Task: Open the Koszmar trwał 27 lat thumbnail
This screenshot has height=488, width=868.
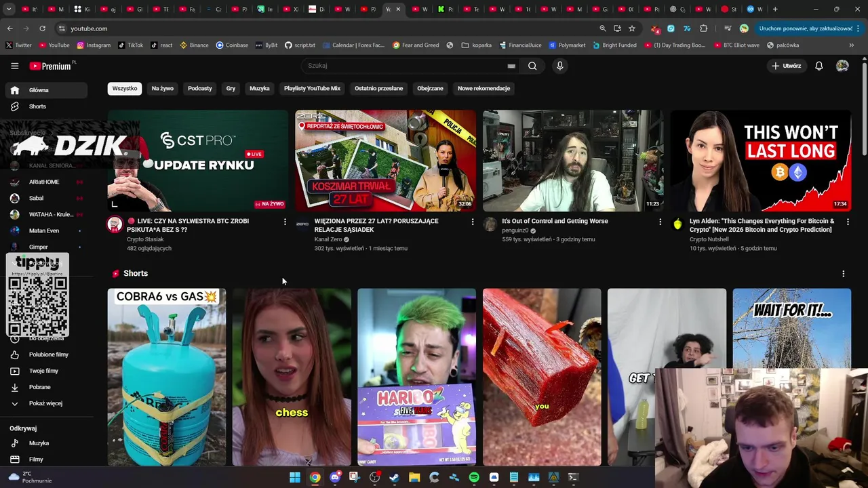Action: (x=385, y=161)
